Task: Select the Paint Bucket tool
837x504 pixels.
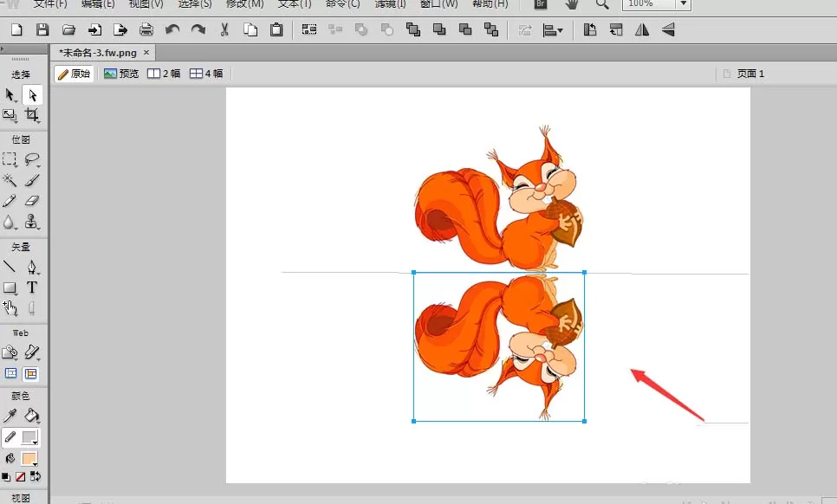Action: (x=32, y=416)
